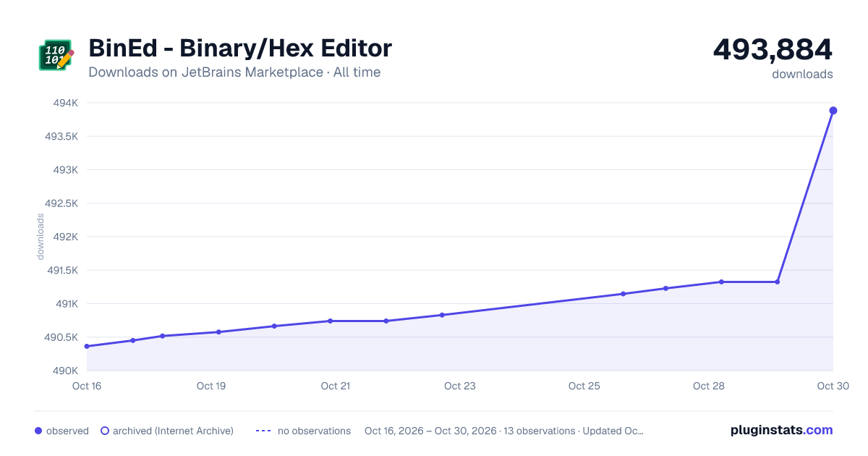868x456 pixels.
Task: Click the no observations dashed legend marker
Action: (x=263, y=431)
